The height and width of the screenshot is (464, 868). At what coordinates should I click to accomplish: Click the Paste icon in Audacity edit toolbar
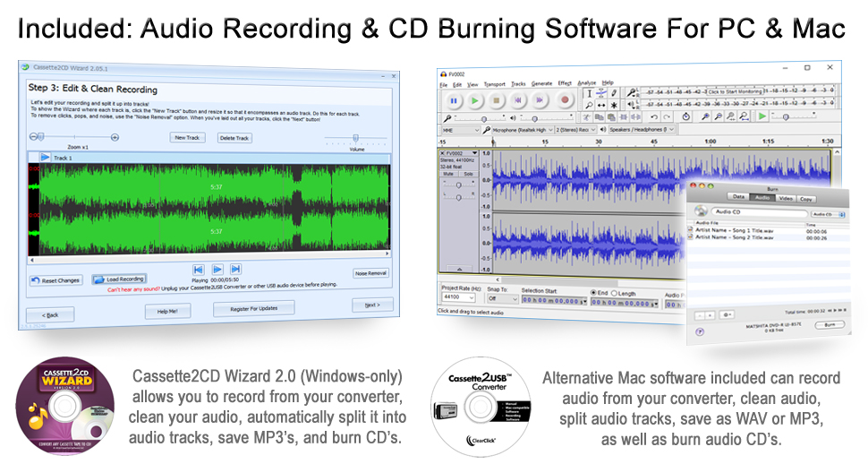point(611,117)
